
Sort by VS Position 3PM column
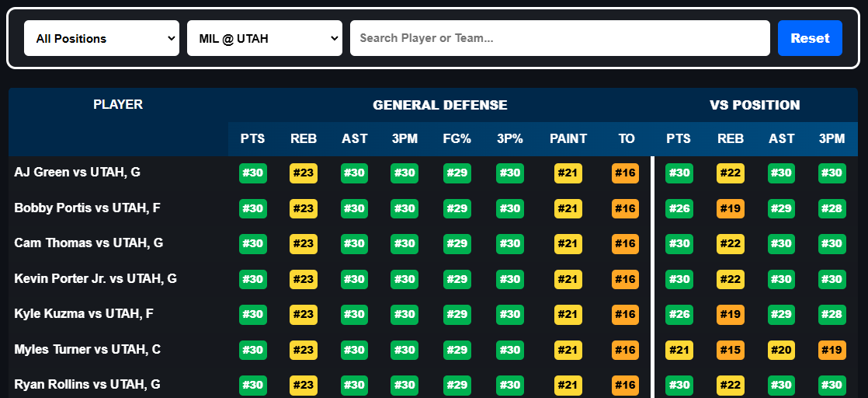click(x=832, y=139)
